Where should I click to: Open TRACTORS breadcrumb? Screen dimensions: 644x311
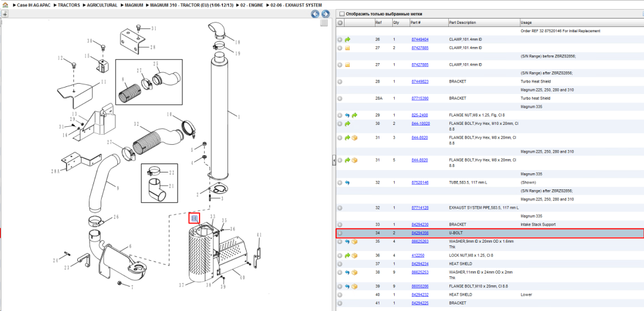coord(69,5)
